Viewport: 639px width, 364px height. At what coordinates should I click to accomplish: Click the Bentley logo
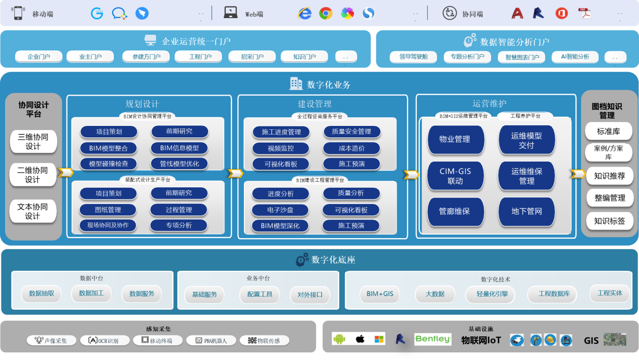click(x=432, y=339)
